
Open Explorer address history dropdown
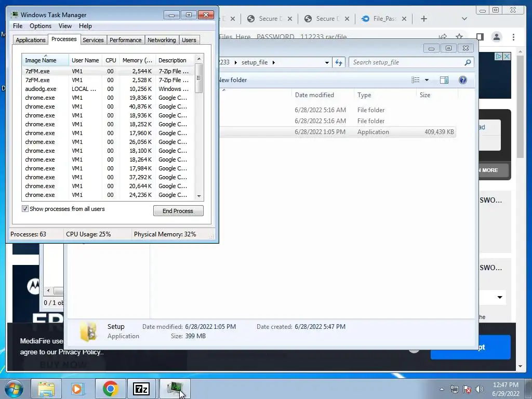[327, 62]
